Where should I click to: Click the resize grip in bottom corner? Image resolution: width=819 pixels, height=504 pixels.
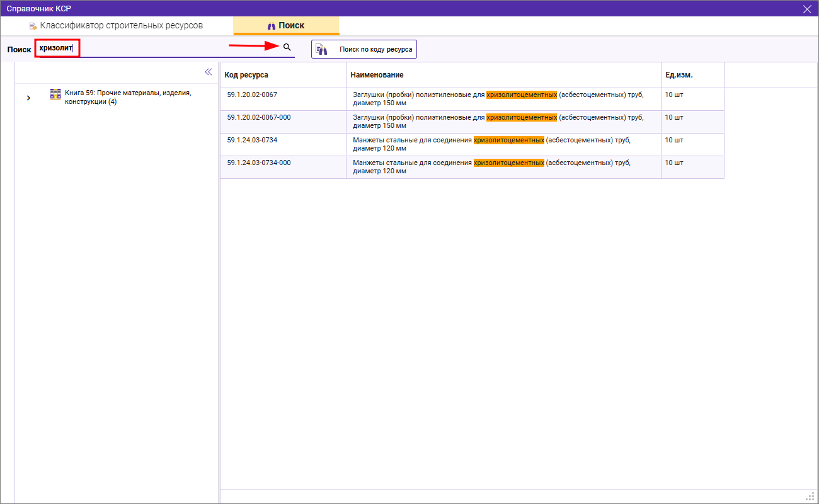point(811,495)
